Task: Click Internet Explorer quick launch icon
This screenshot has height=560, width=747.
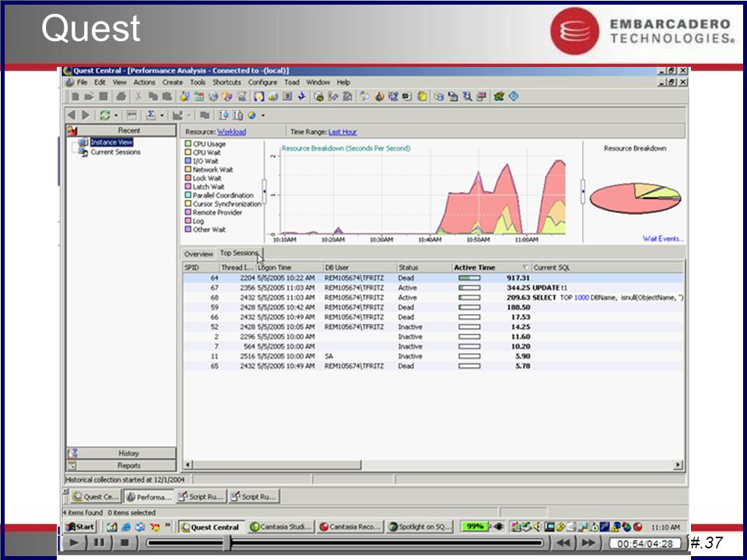Action: click(x=126, y=527)
